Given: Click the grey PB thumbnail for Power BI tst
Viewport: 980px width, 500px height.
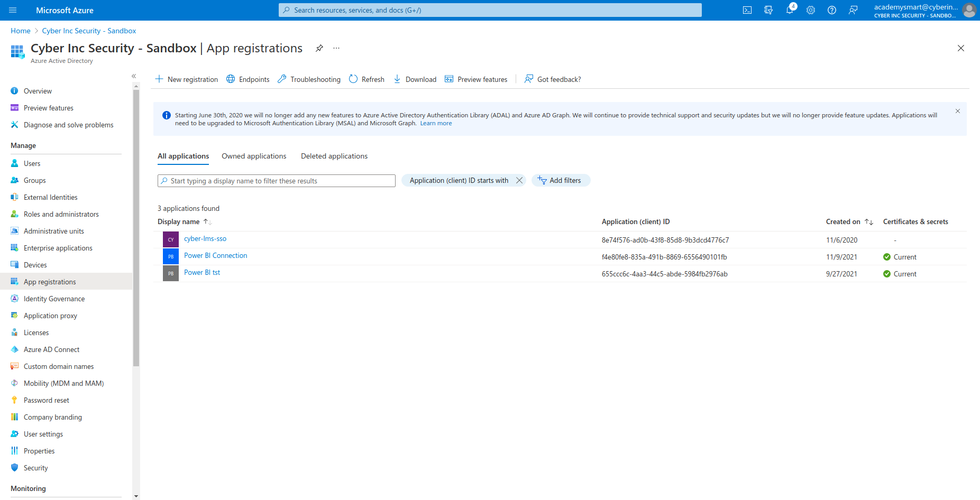Looking at the screenshot, I should tap(171, 273).
